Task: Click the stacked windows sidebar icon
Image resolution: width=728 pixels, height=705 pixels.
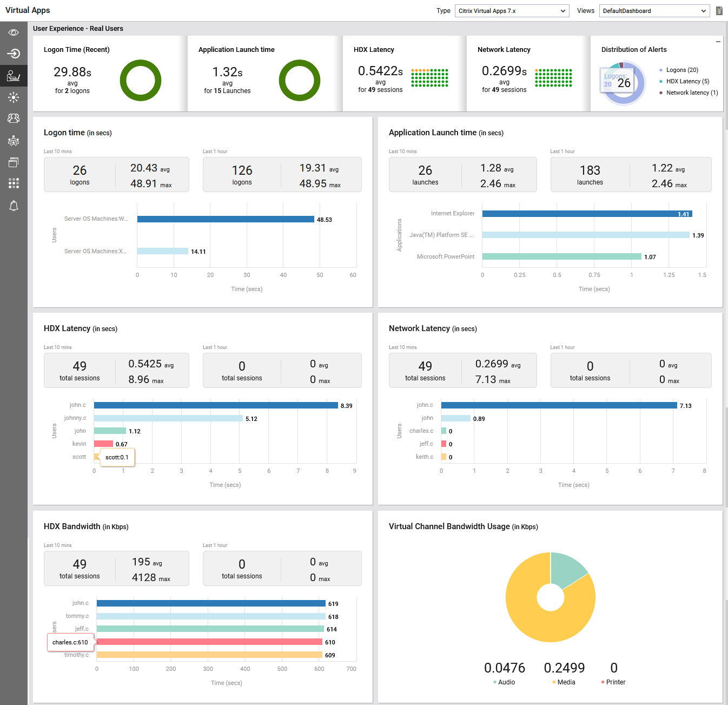Action: (x=14, y=162)
